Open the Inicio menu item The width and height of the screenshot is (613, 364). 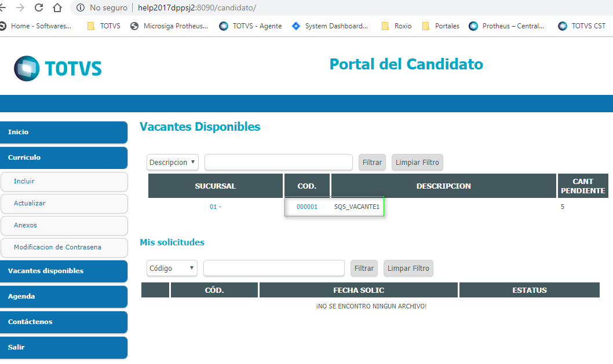click(64, 132)
